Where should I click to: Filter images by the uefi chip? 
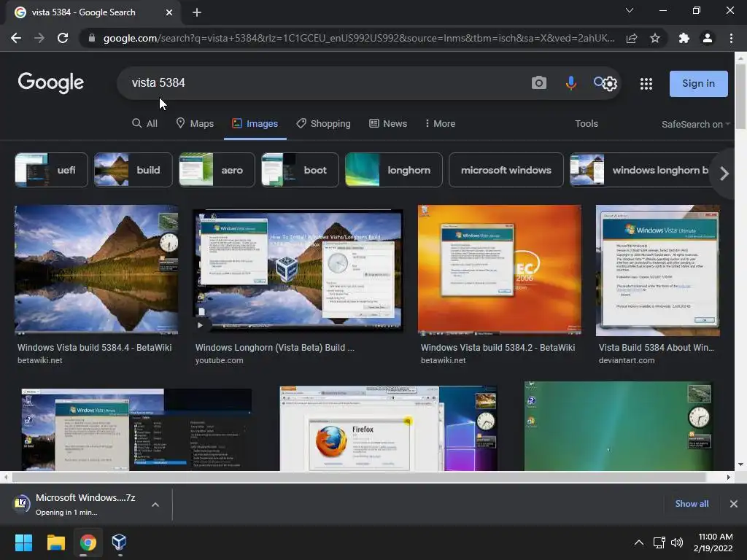tap(52, 170)
